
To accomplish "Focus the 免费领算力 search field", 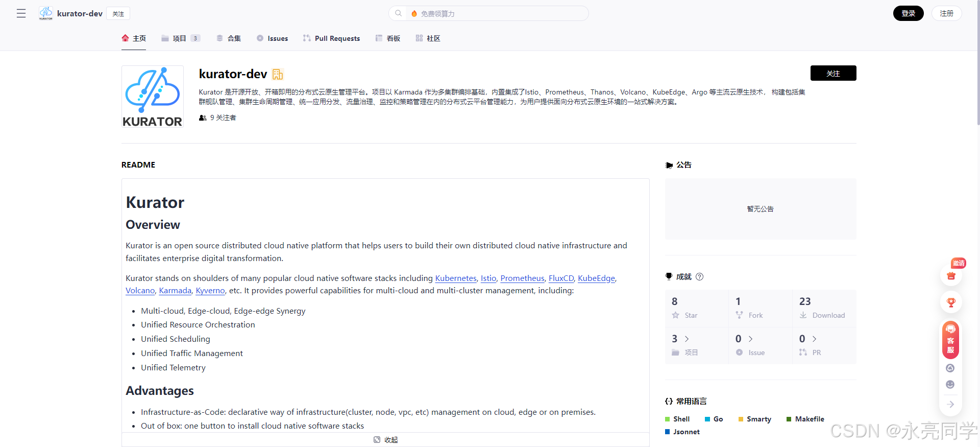I will pyautogui.click(x=489, y=13).
